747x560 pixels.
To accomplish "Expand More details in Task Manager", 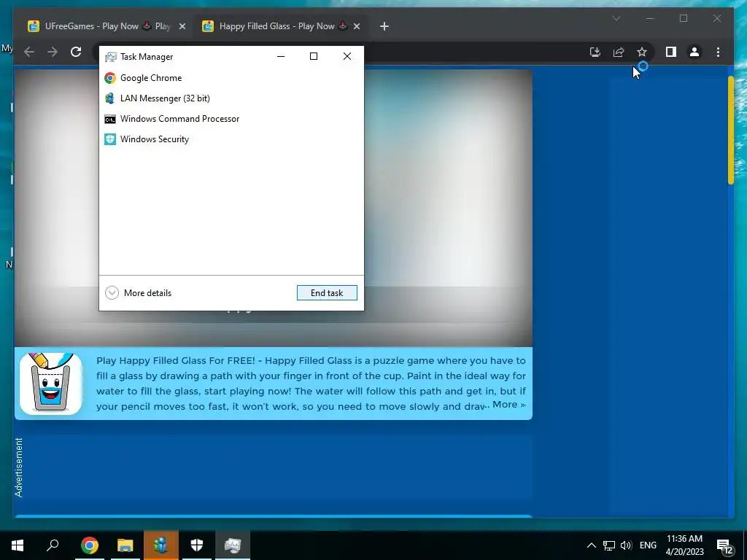I will 138,293.
